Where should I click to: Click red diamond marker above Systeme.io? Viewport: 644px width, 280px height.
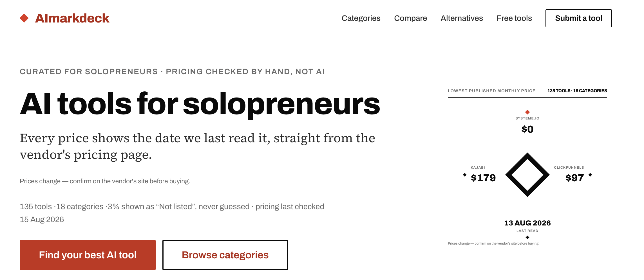527,112
